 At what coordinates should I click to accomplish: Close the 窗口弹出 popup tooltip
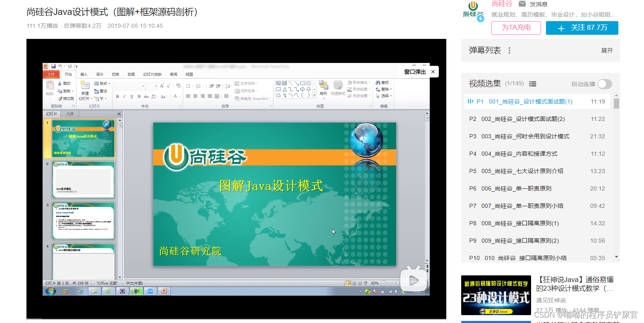433,72
